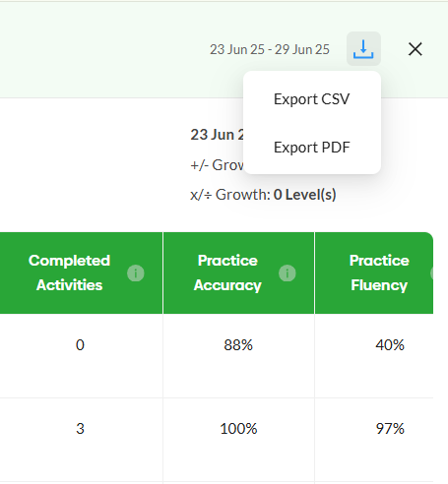Click the Completed Activities column header
This screenshot has height=484, width=448.
(69, 272)
